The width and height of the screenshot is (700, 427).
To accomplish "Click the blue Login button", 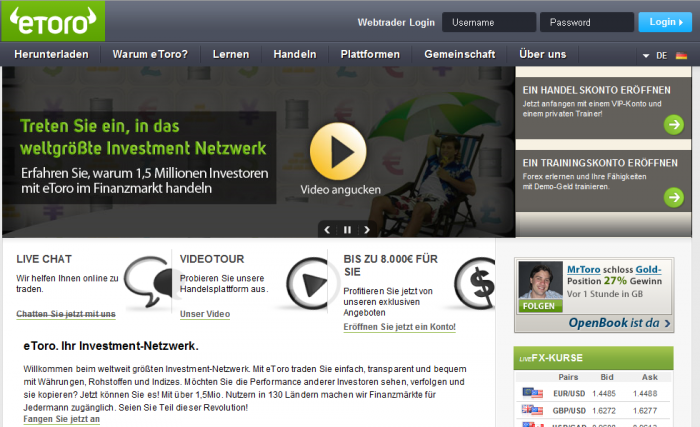I will (665, 22).
